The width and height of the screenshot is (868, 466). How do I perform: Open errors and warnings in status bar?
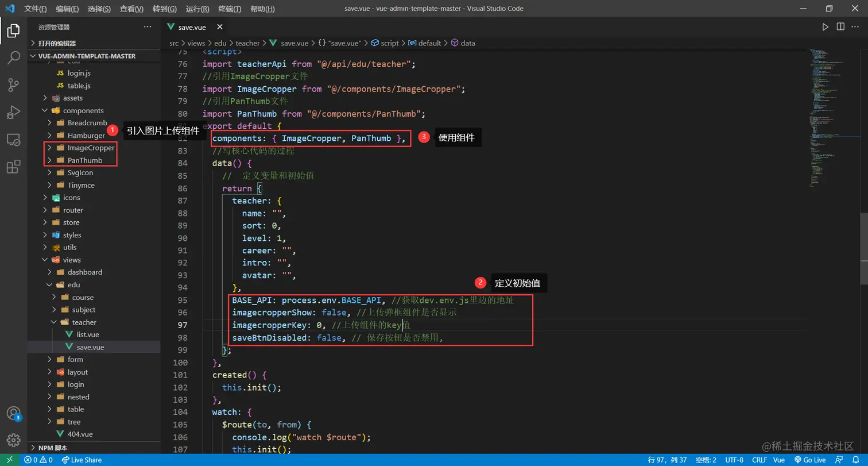tap(38, 460)
